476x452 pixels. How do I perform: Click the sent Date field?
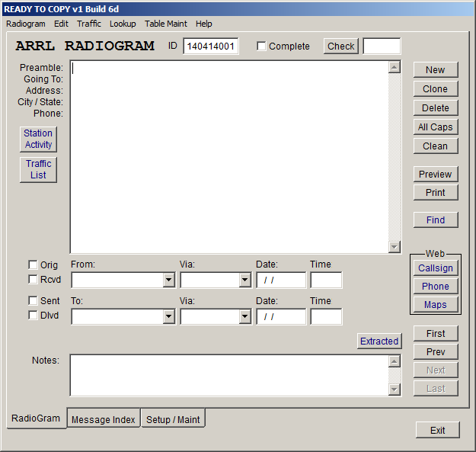281,317
